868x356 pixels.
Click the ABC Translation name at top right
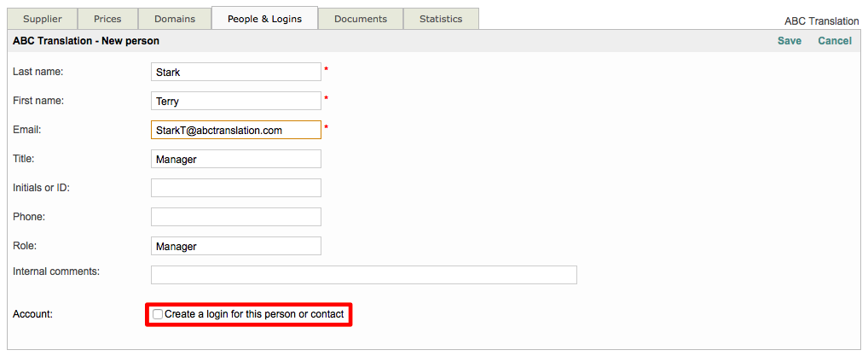pos(821,21)
